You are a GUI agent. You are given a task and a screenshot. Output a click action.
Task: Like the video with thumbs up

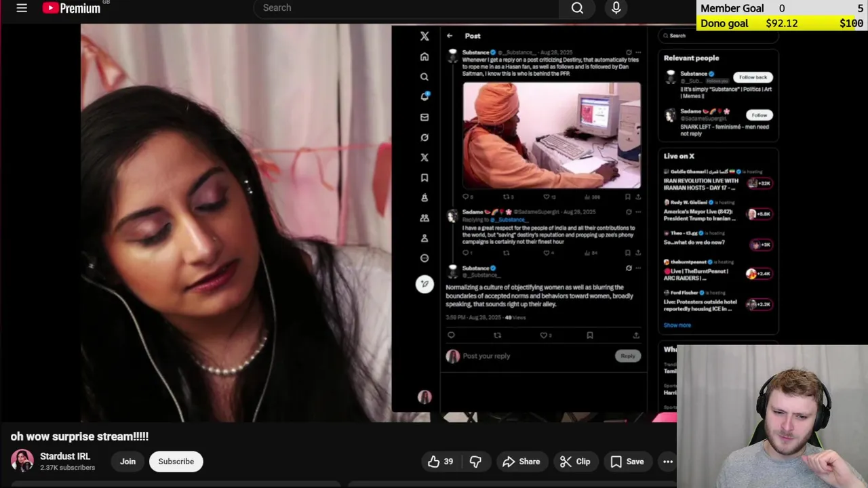[x=441, y=462]
